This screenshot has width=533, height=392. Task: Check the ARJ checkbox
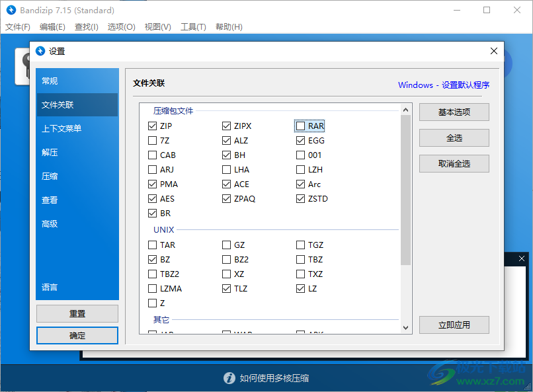tap(152, 169)
